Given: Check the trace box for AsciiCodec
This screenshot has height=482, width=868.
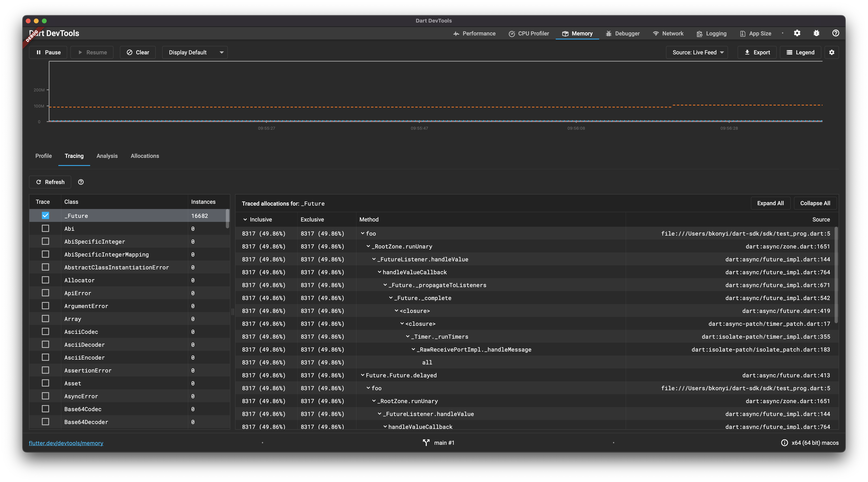Looking at the screenshot, I should click(x=45, y=332).
